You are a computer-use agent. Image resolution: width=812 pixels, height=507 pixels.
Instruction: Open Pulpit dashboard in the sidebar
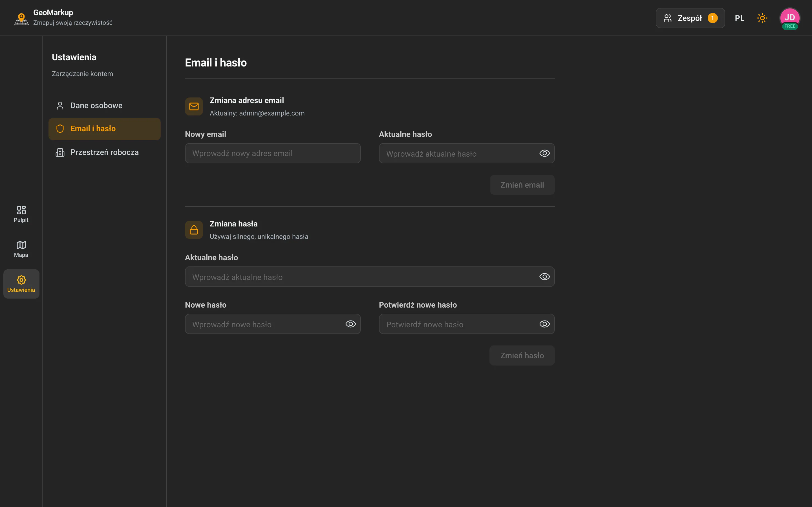pyautogui.click(x=21, y=214)
